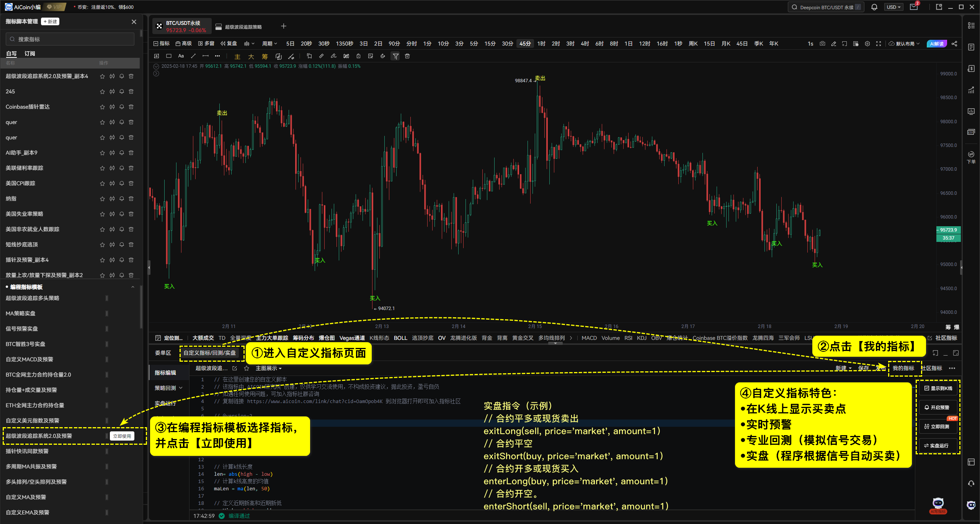Toggle the BOLL indicator on the chart
Image resolution: width=980 pixels, height=524 pixels.
tap(400, 338)
